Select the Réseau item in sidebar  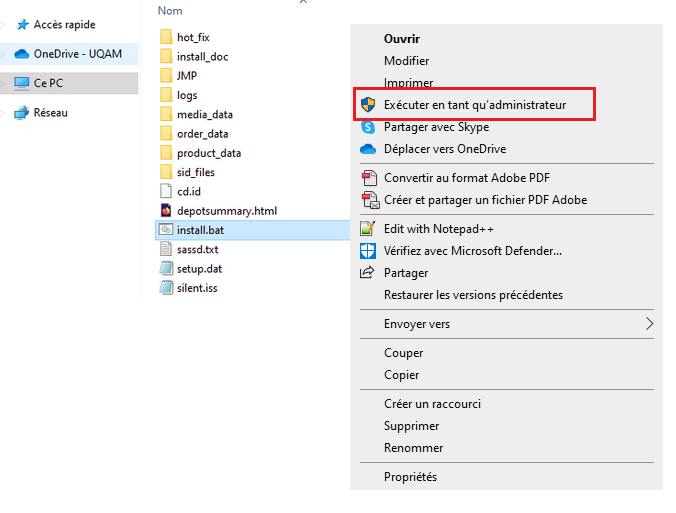click(51, 113)
